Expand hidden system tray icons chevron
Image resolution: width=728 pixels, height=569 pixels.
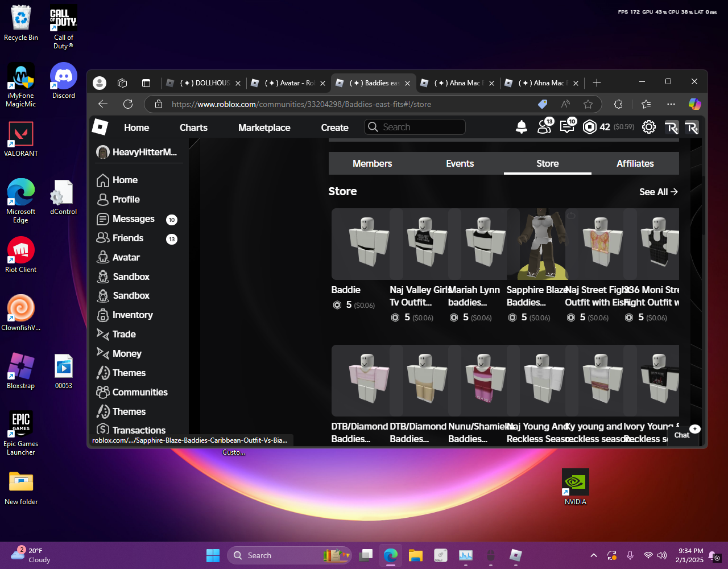594,555
